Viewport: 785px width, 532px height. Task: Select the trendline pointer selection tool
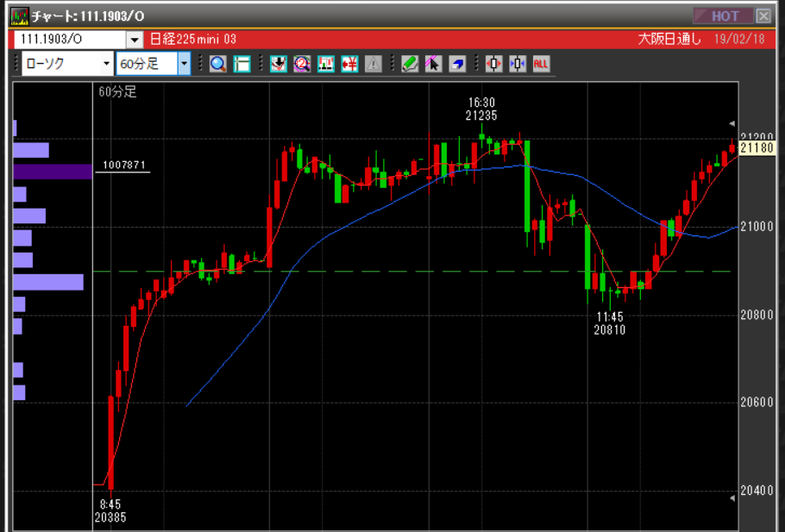click(434, 64)
